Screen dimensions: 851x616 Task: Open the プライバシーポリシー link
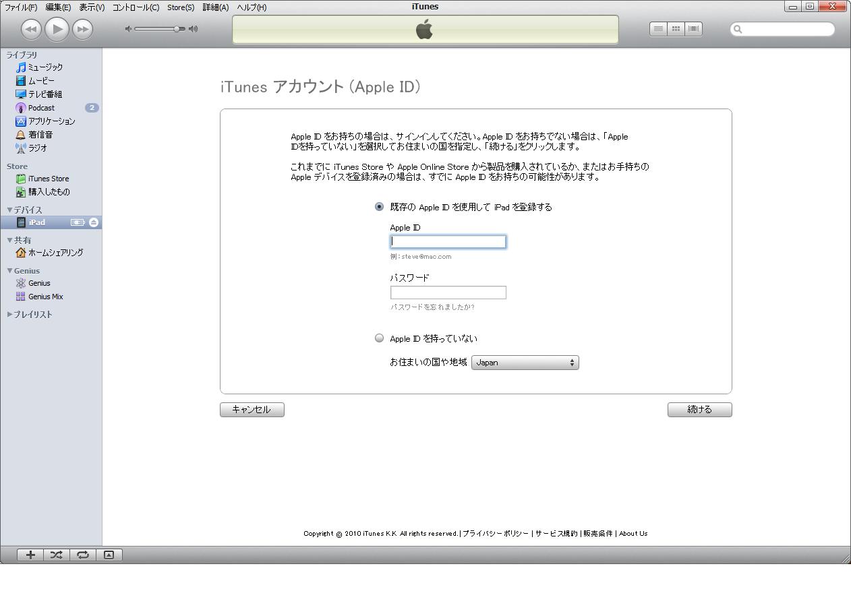(496, 534)
